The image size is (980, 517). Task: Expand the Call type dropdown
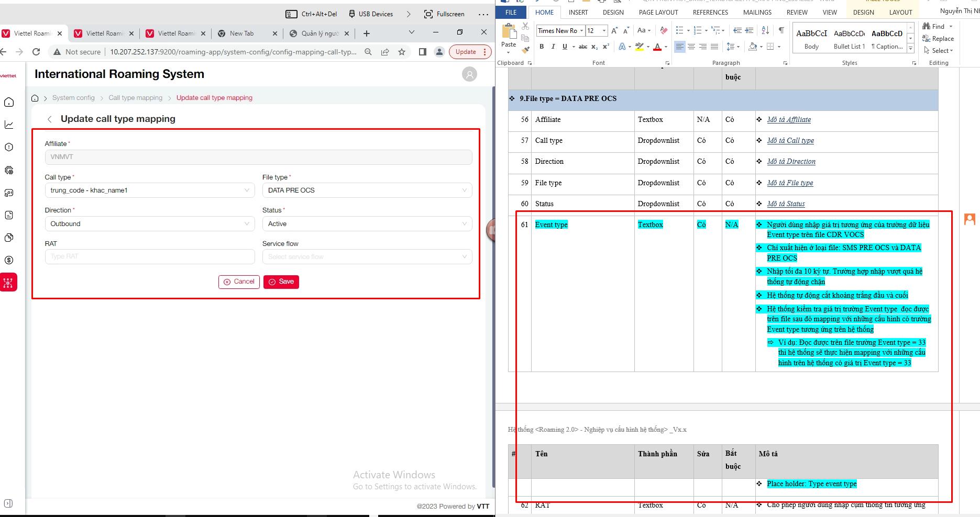tap(150, 190)
